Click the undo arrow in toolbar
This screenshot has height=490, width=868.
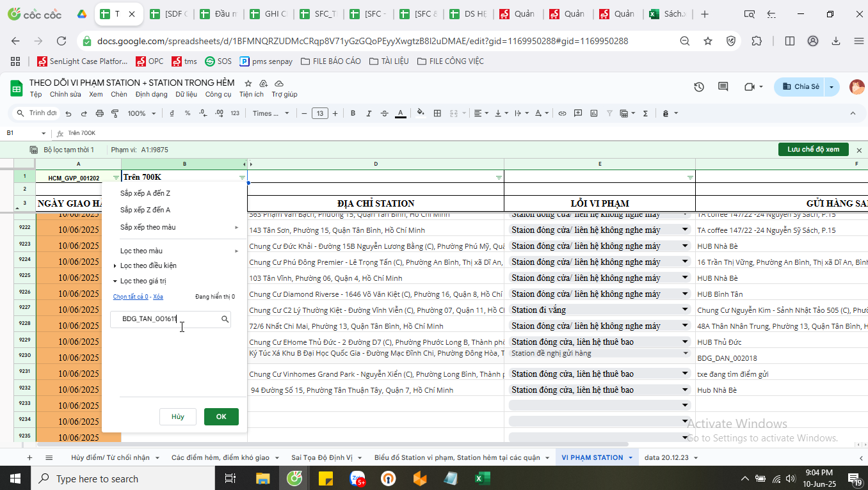point(68,113)
